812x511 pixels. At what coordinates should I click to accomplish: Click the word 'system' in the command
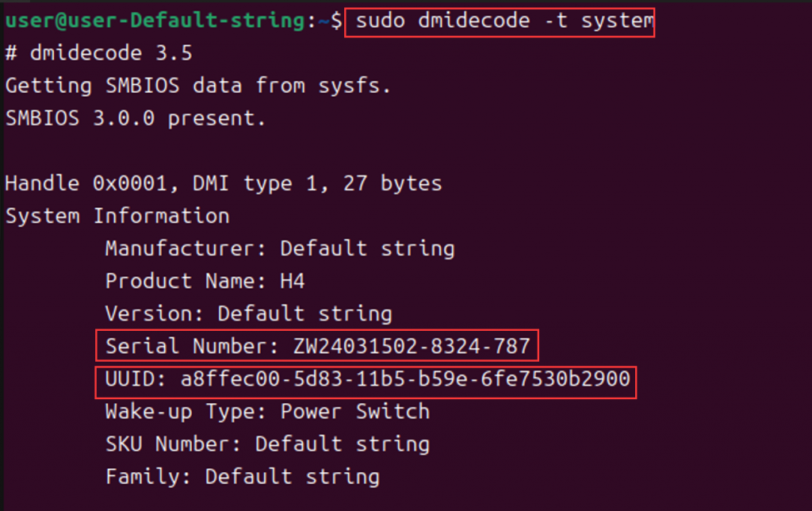click(x=617, y=21)
